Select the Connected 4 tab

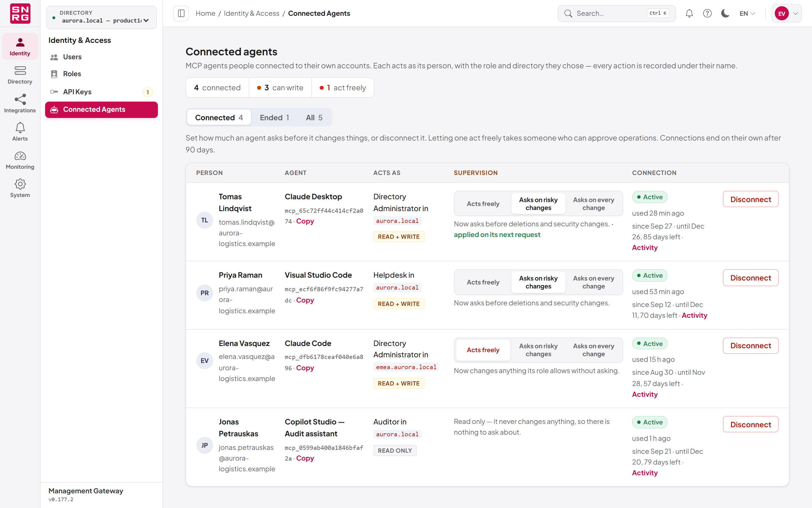219,118
